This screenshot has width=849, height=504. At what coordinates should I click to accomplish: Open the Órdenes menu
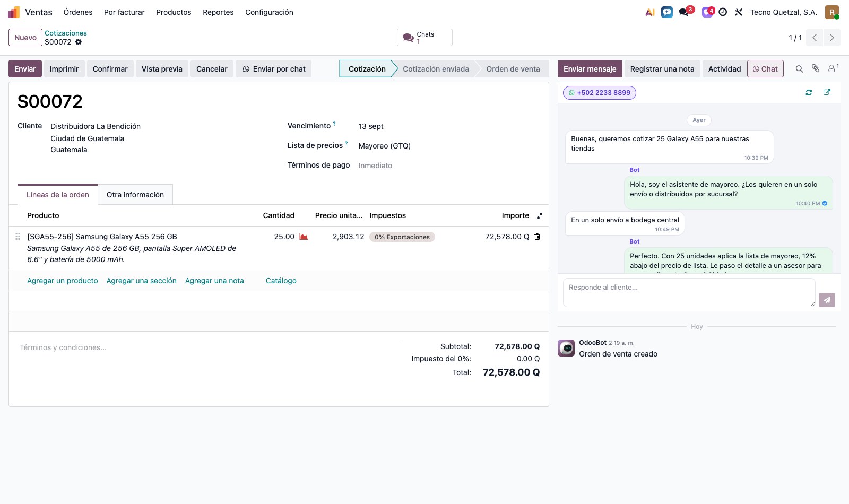point(78,12)
